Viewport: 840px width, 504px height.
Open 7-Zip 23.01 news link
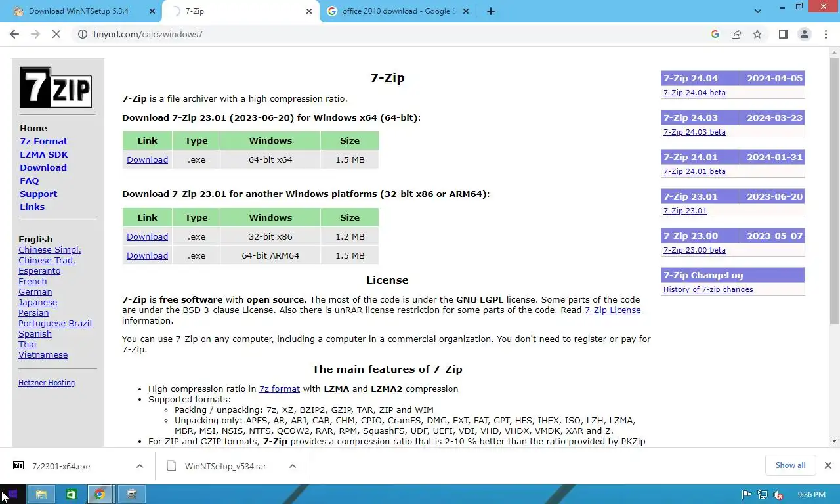tap(685, 211)
